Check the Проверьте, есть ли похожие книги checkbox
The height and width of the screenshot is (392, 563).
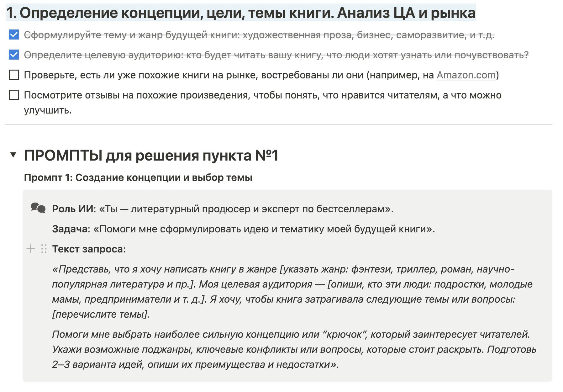pyautogui.click(x=14, y=75)
